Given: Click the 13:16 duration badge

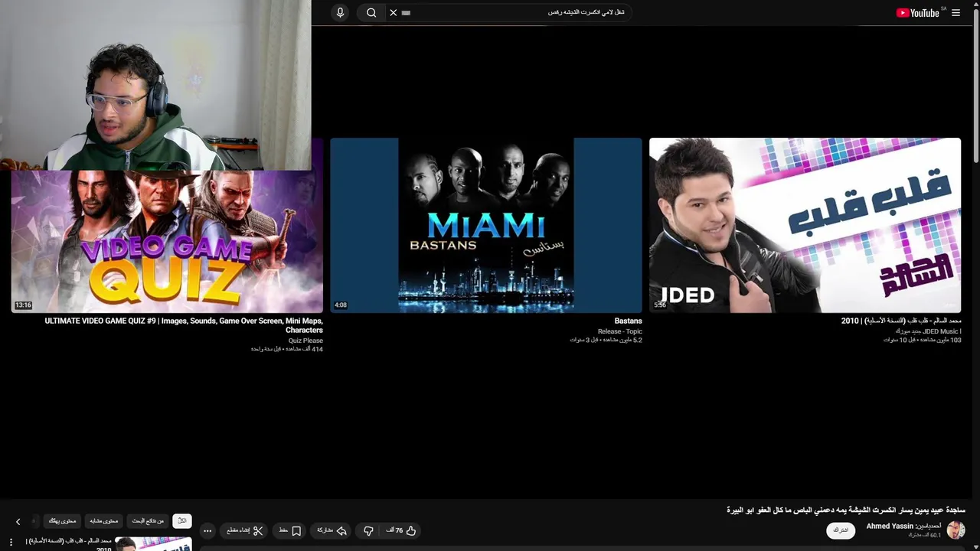Looking at the screenshot, I should click(23, 305).
